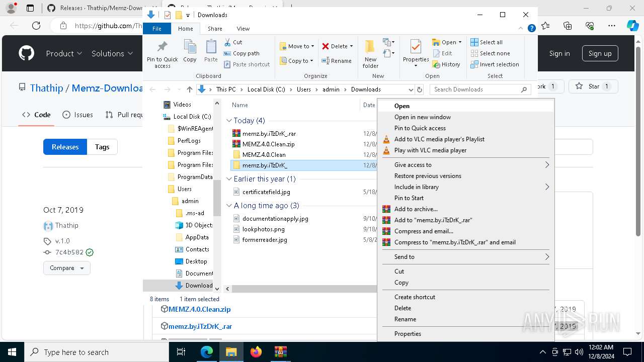Screen dimensions: 644x362
Task: Open Properties from the ribbon checkmark icon
Action: pos(416,54)
